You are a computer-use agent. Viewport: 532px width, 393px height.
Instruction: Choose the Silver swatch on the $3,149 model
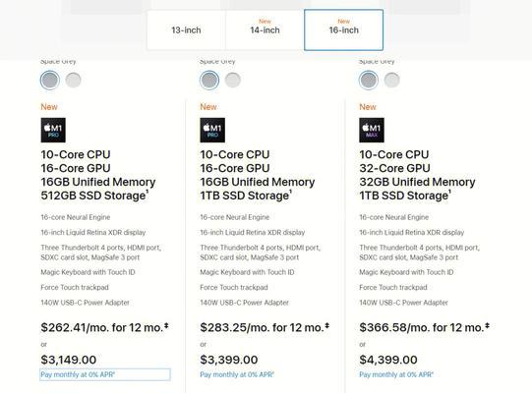click(74, 81)
